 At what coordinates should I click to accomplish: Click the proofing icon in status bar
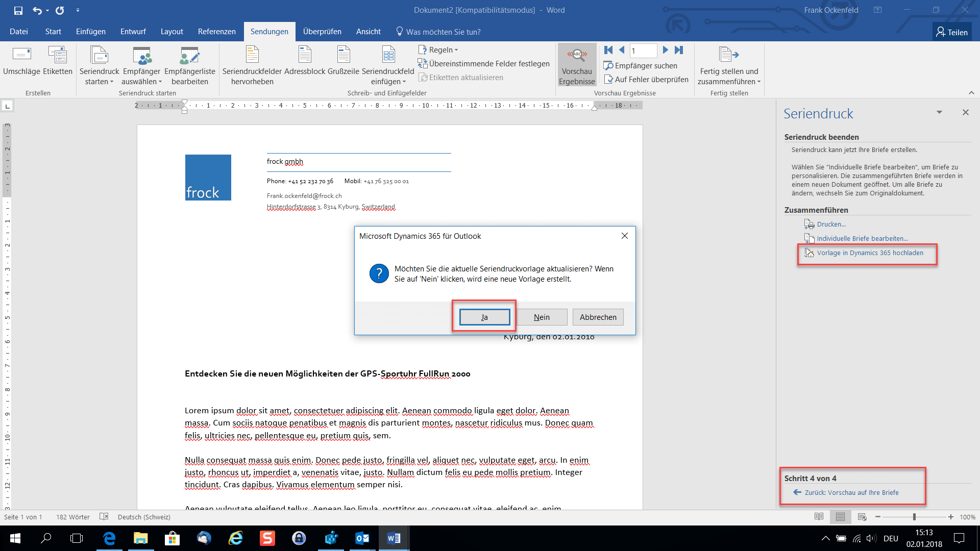pyautogui.click(x=104, y=517)
